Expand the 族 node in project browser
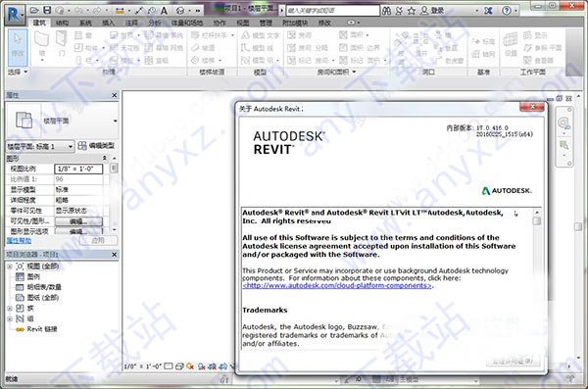Screen dimensions: 588x389 pyautogui.click(x=10, y=309)
